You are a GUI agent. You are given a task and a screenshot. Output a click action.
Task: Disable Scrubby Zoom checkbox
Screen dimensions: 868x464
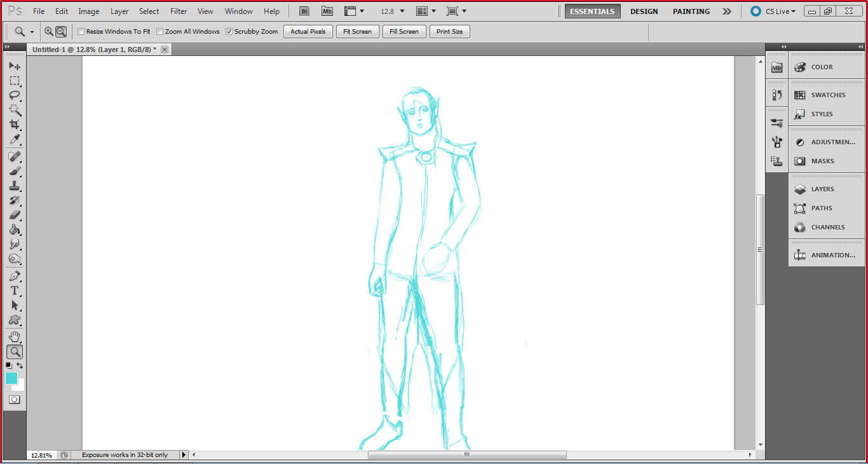[229, 31]
